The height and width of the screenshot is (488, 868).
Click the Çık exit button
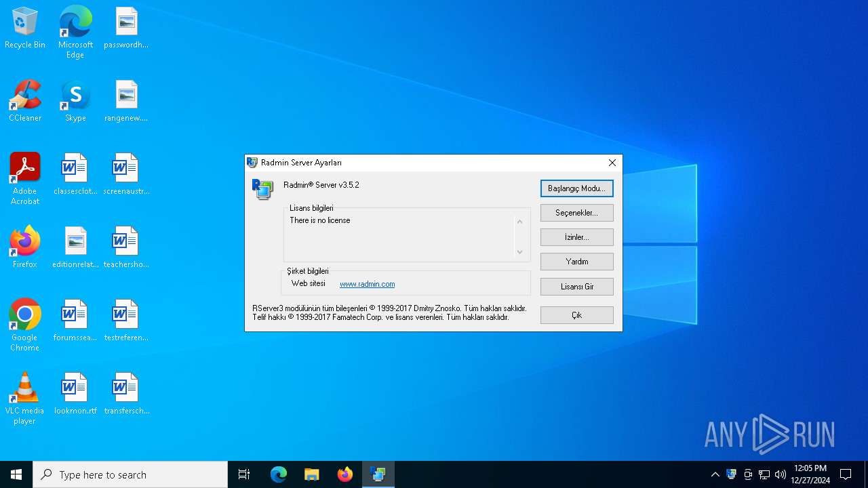tap(576, 315)
